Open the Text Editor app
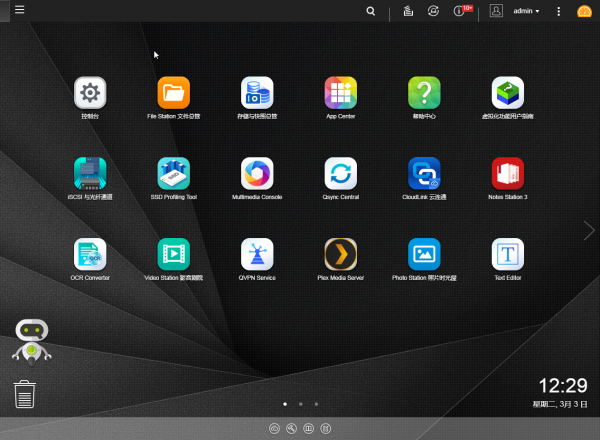600x440 pixels. [508, 254]
